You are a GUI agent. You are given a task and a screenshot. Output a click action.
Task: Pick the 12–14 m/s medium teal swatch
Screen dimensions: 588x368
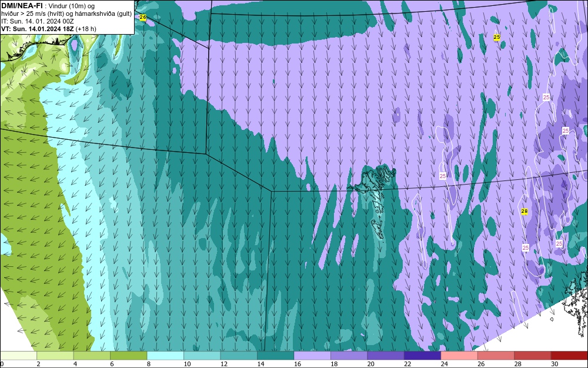tap(239, 356)
